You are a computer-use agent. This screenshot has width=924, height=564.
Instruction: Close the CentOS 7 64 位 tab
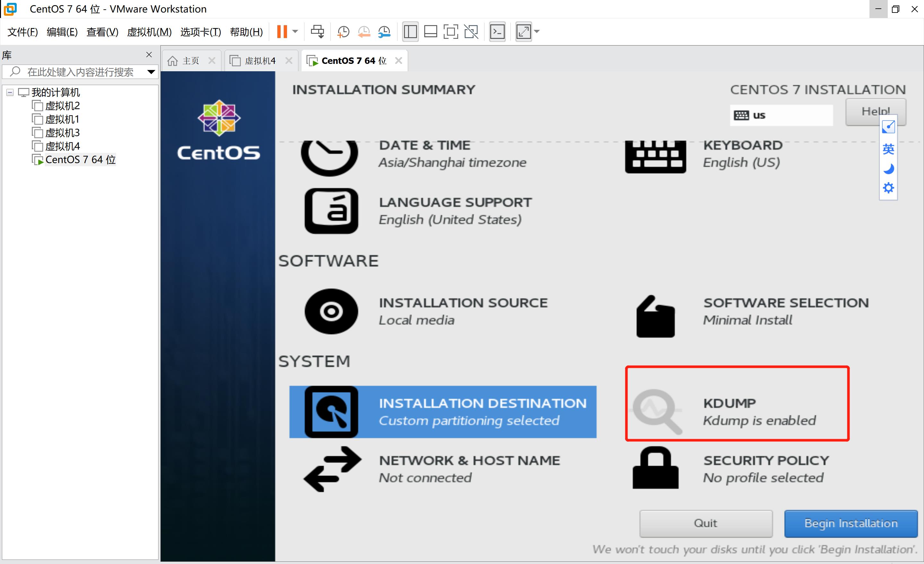click(398, 60)
